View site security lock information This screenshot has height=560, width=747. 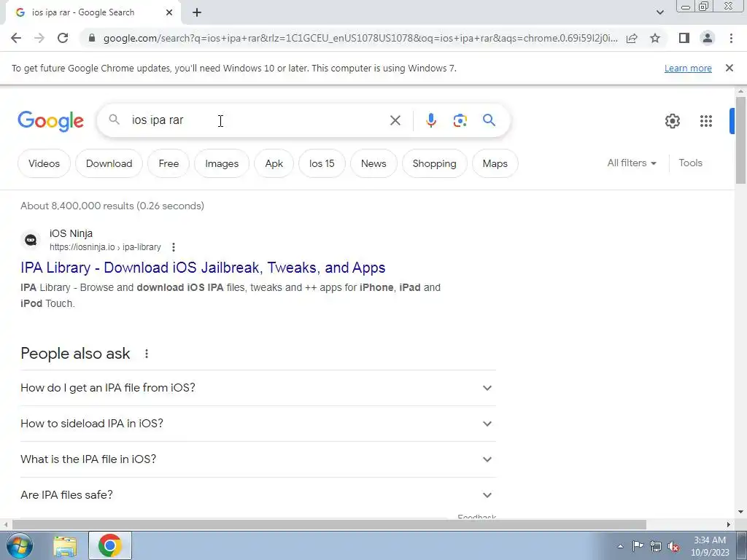(x=92, y=38)
